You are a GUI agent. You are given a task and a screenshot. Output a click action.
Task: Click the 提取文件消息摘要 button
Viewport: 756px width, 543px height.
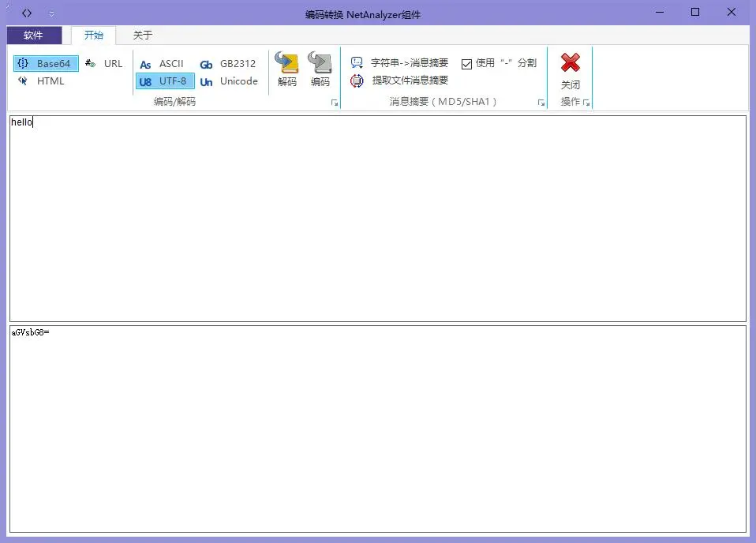pyautogui.click(x=399, y=80)
